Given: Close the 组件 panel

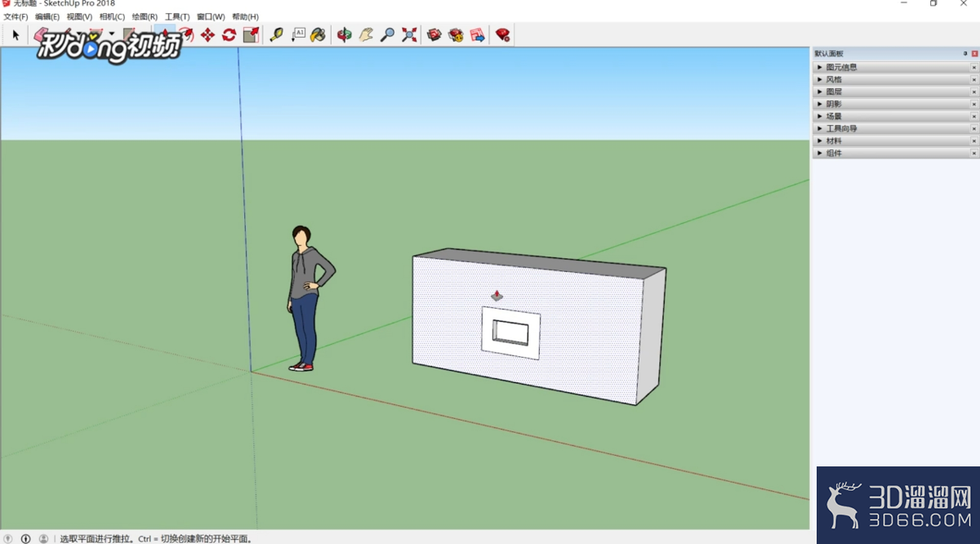Looking at the screenshot, I should [x=974, y=153].
